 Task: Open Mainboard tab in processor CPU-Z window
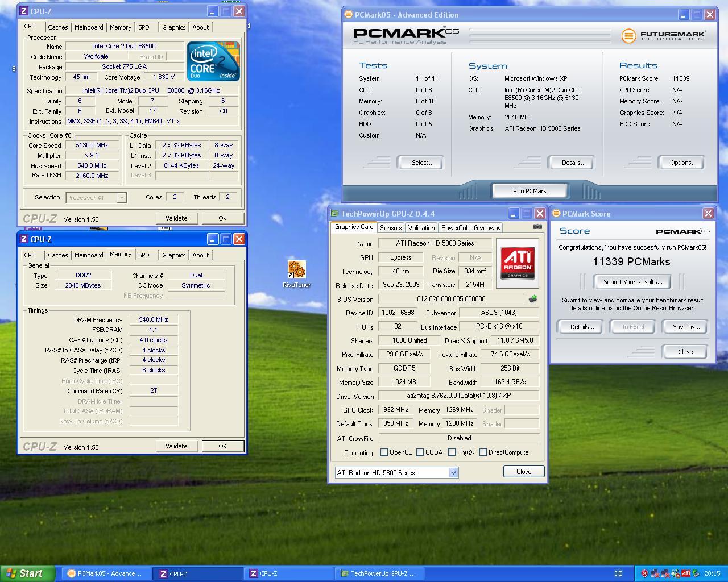tap(89, 27)
